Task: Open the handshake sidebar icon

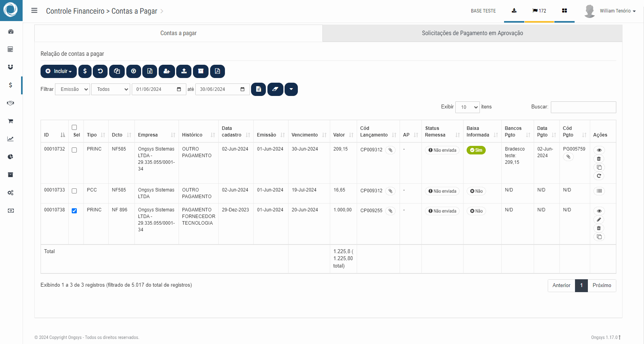Action: point(11,103)
